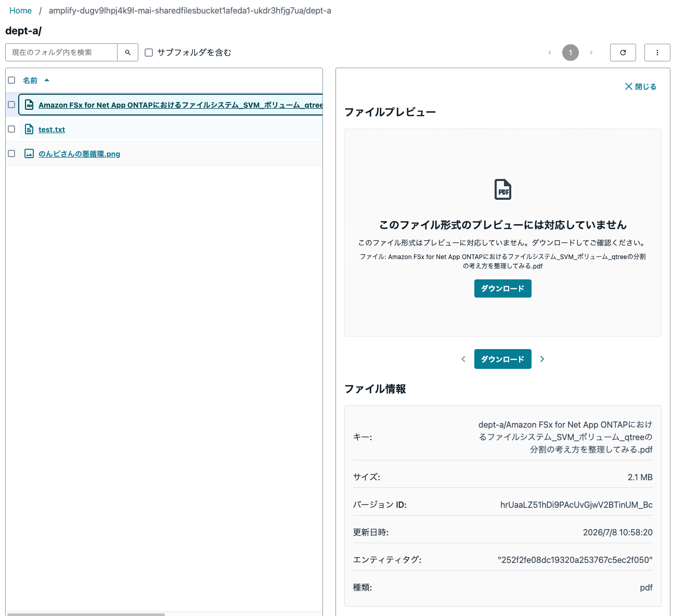This screenshot has height=616, width=673.
Task: Click the update time 2026/7/8 10:58:20
Action: pos(618,532)
